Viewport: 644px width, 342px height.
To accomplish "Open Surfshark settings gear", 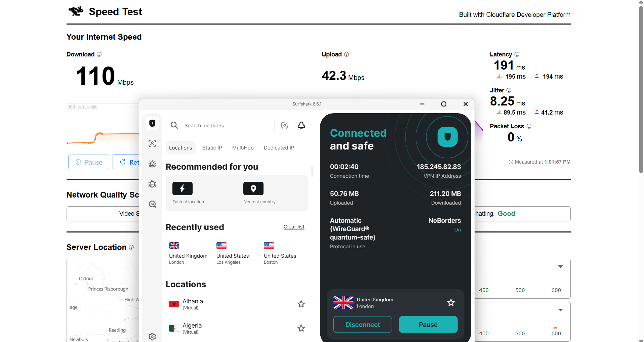I will pos(152,336).
